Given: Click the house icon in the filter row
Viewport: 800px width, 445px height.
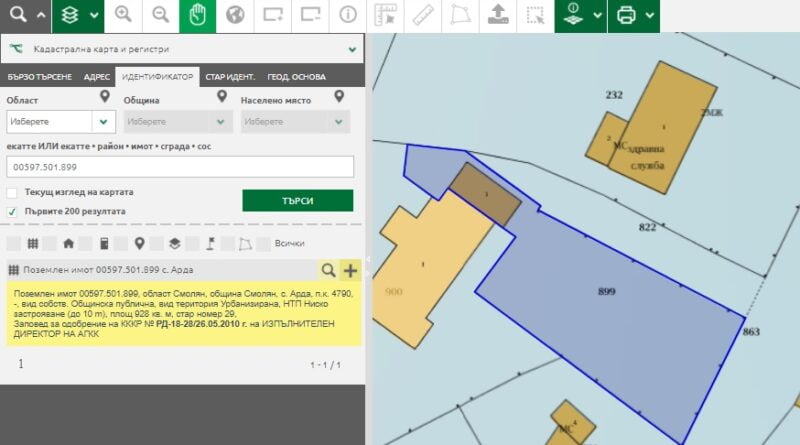Looking at the screenshot, I should pos(68,243).
